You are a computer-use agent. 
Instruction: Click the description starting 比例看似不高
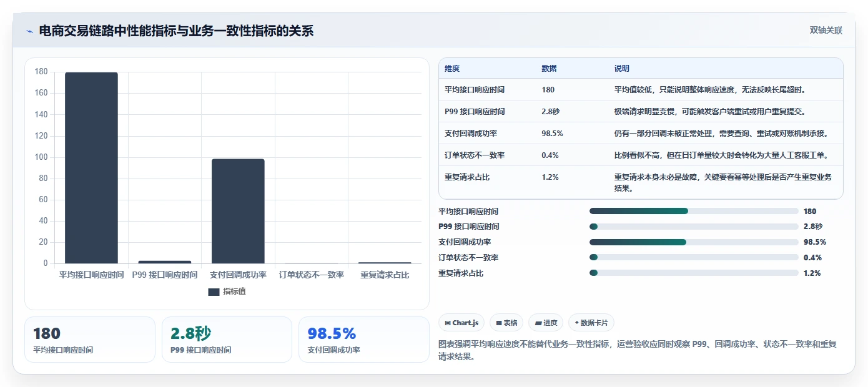click(x=721, y=155)
